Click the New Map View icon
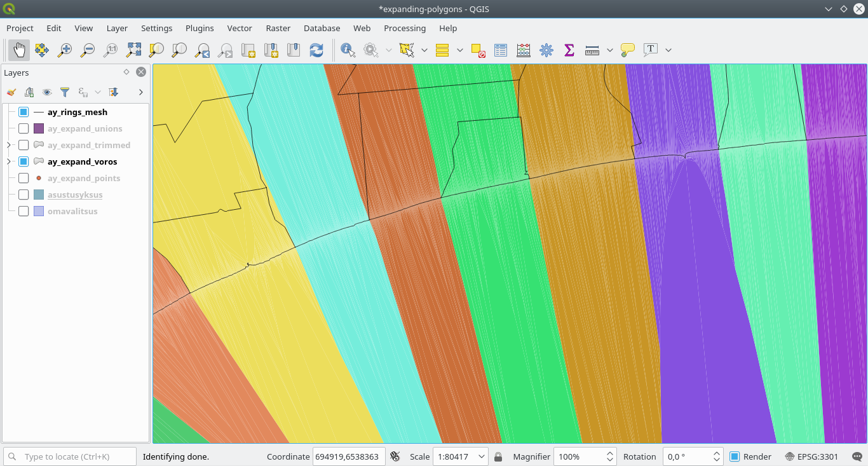Viewport: 868px width, 466px height. click(248, 50)
